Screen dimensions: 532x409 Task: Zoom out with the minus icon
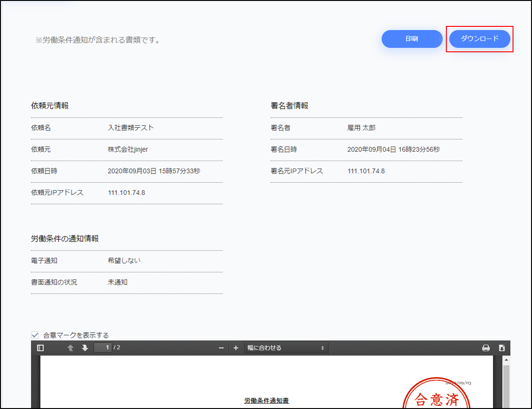pyautogui.click(x=221, y=348)
